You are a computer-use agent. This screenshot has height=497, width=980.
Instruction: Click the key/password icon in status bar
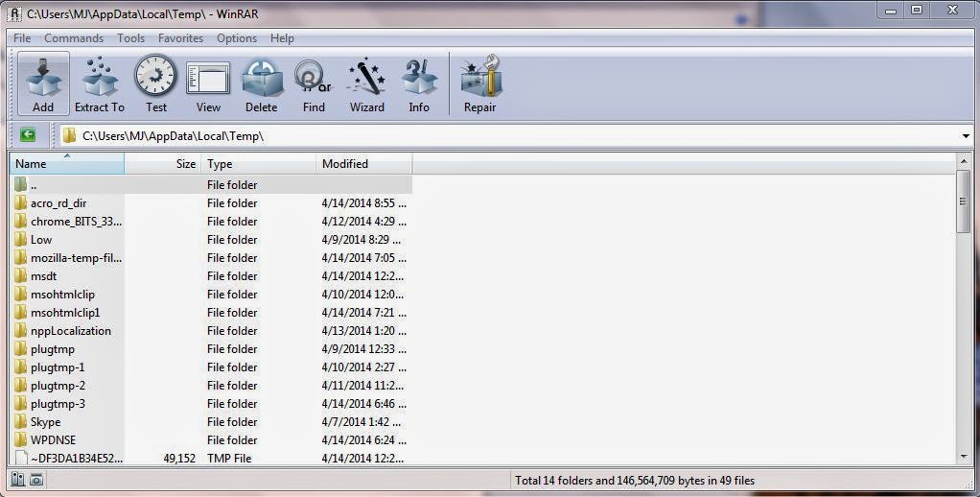point(36,480)
